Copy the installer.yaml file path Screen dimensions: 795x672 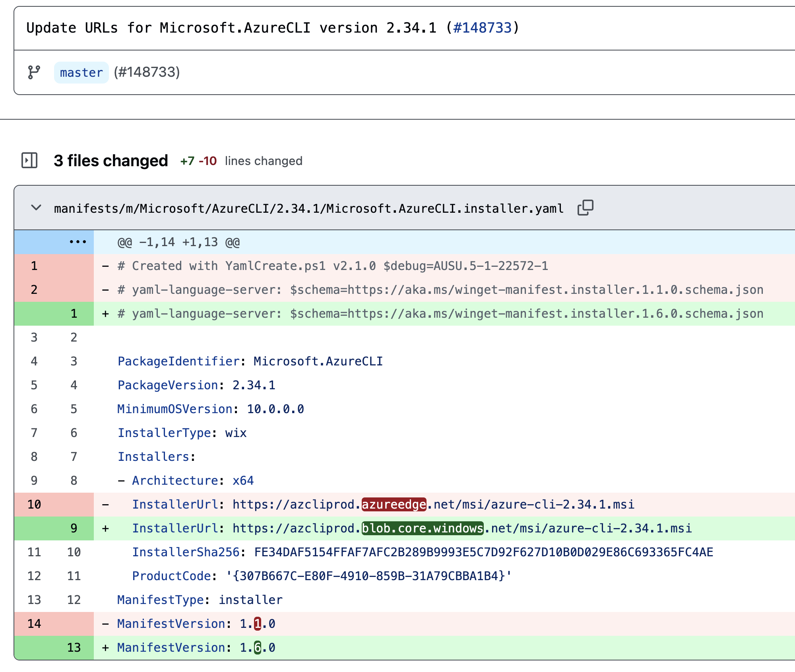[x=585, y=208]
